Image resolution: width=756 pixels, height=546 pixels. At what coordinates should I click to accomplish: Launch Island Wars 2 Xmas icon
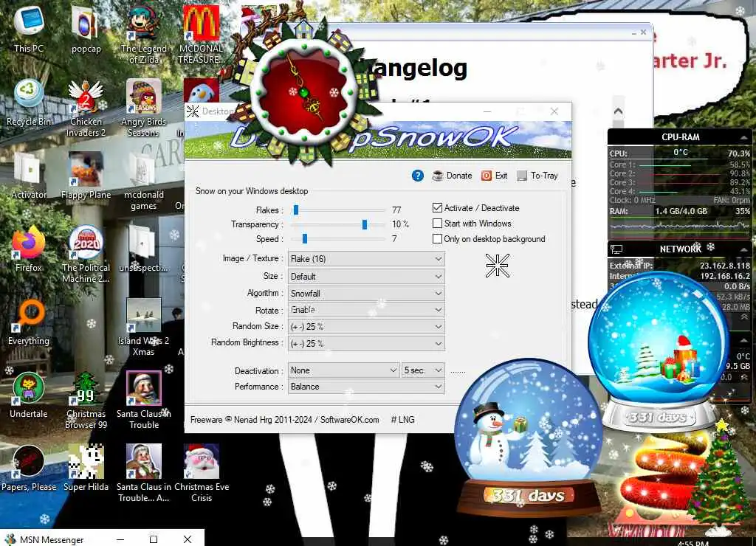point(144,327)
